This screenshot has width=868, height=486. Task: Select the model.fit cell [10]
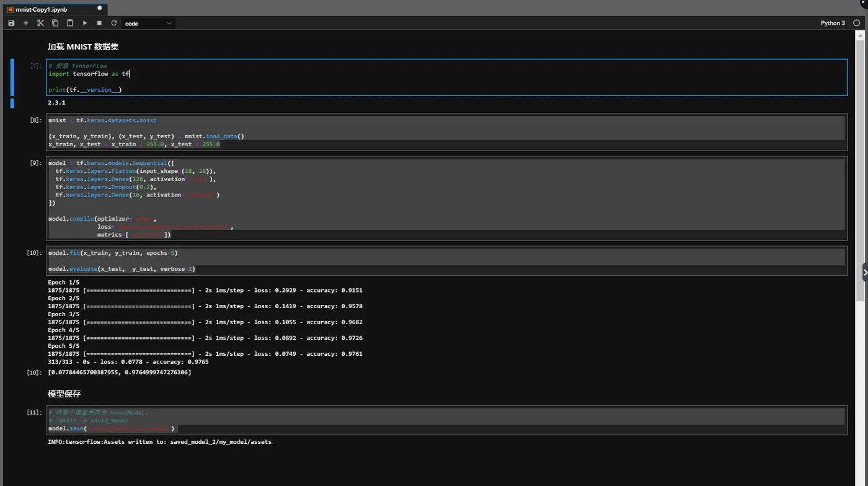click(x=446, y=261)
